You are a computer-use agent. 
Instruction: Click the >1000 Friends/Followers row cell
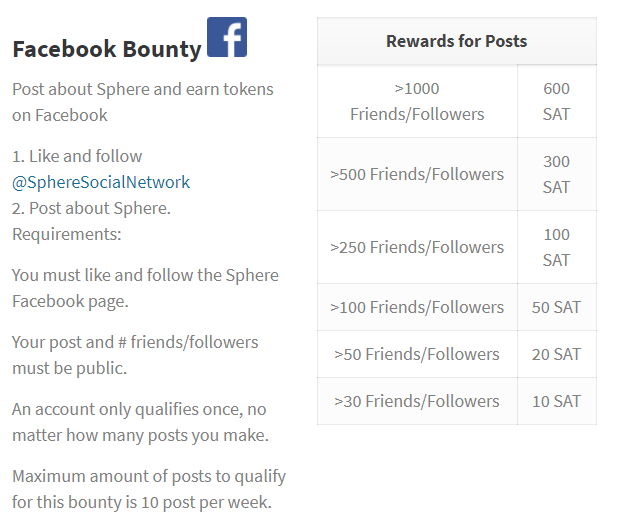click(417, 101)
